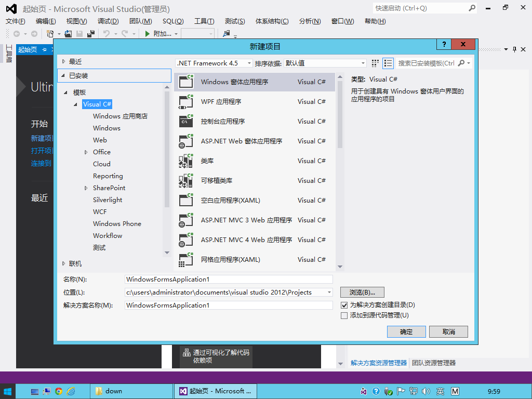Click the 确定 button

[x=406, y=332]
